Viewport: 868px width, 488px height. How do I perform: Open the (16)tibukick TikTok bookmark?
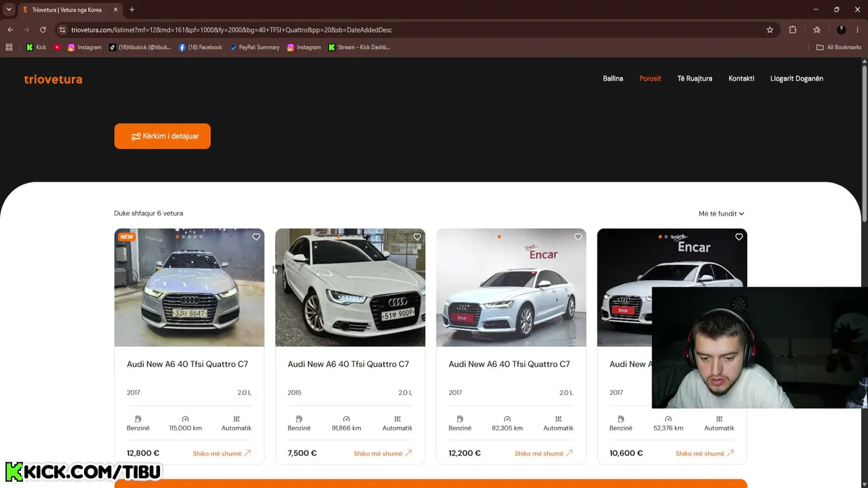coord(140,47)
